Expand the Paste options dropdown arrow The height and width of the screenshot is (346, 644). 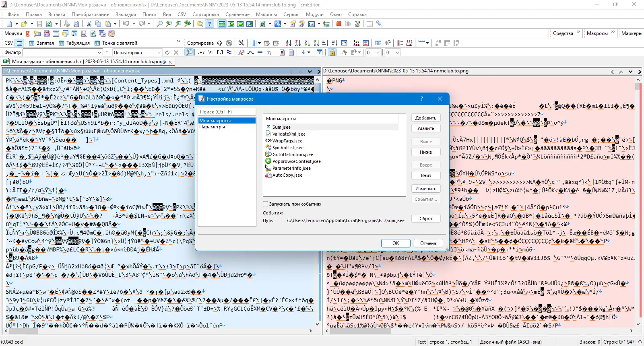tap(115, 24)
